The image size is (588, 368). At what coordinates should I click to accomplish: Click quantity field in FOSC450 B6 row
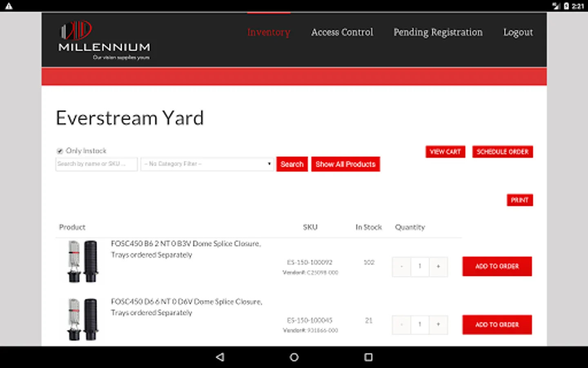tap(420, 267)
